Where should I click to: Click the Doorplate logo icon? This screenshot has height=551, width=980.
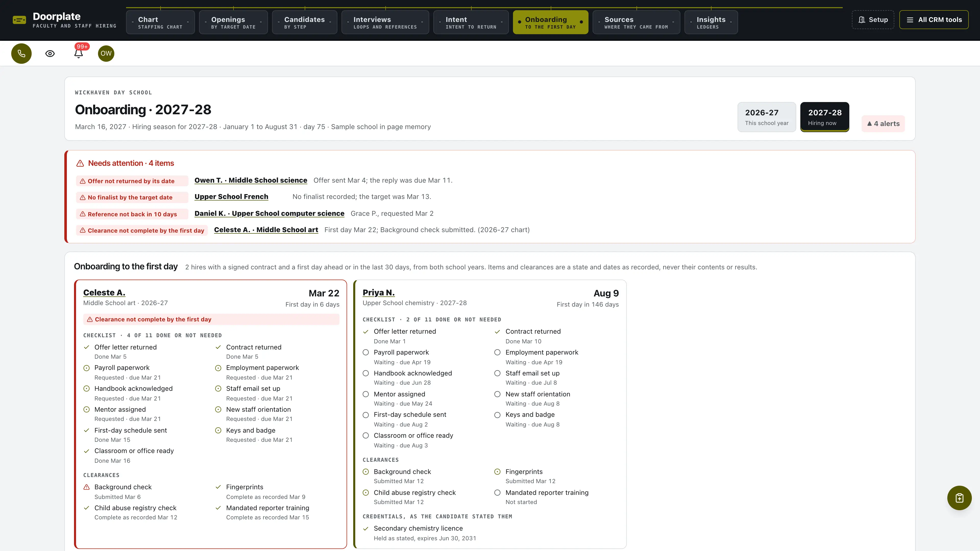click(x=19, y=20)
